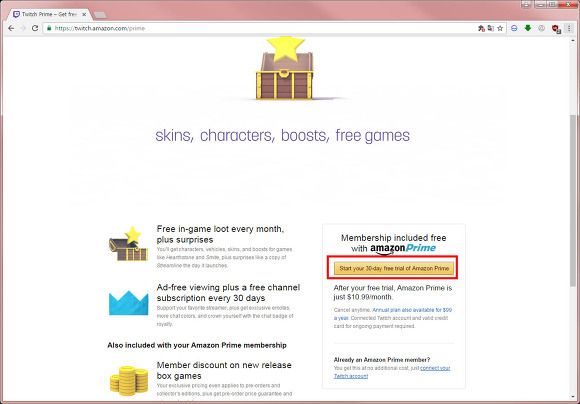The image size is (580, 404).
Task: Start your 30-day free trial of Amazon Prime
Action: (x=394, y=268)
